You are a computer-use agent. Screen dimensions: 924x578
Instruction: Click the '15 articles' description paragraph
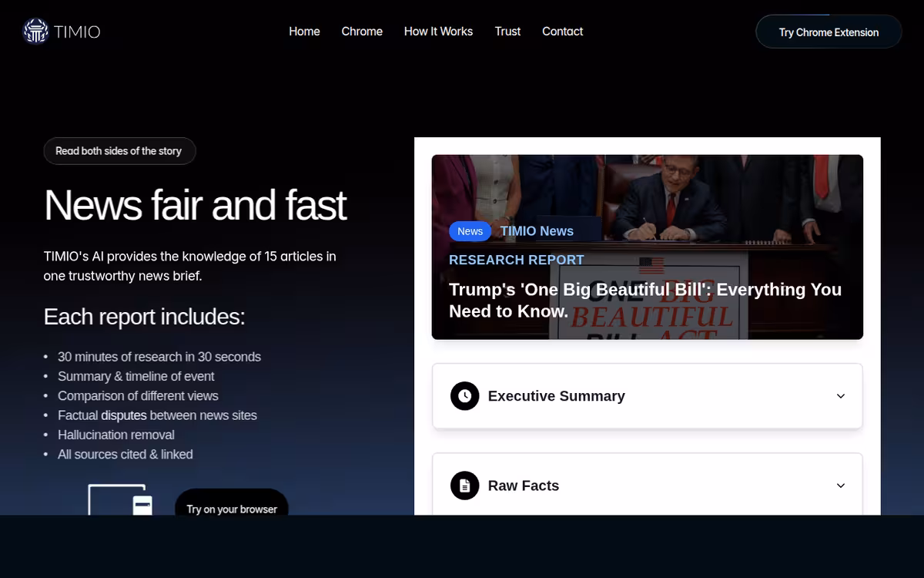[x=190, y=266]
